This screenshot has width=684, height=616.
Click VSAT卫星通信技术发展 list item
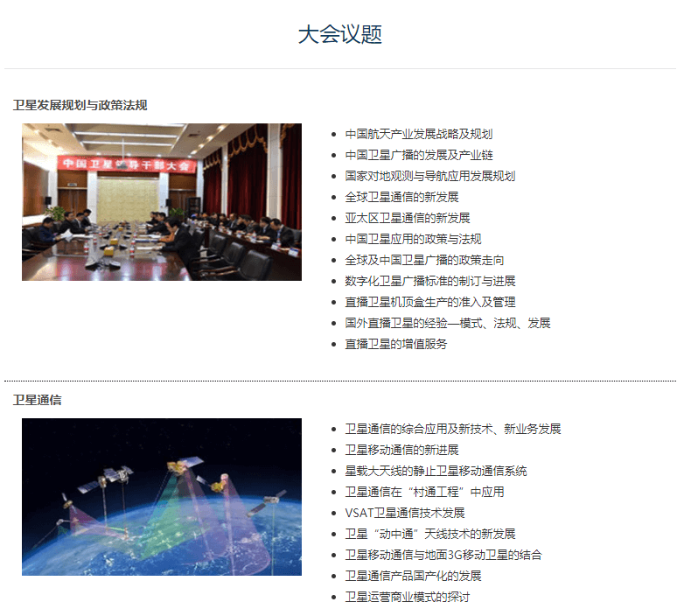tap(405, 513)
